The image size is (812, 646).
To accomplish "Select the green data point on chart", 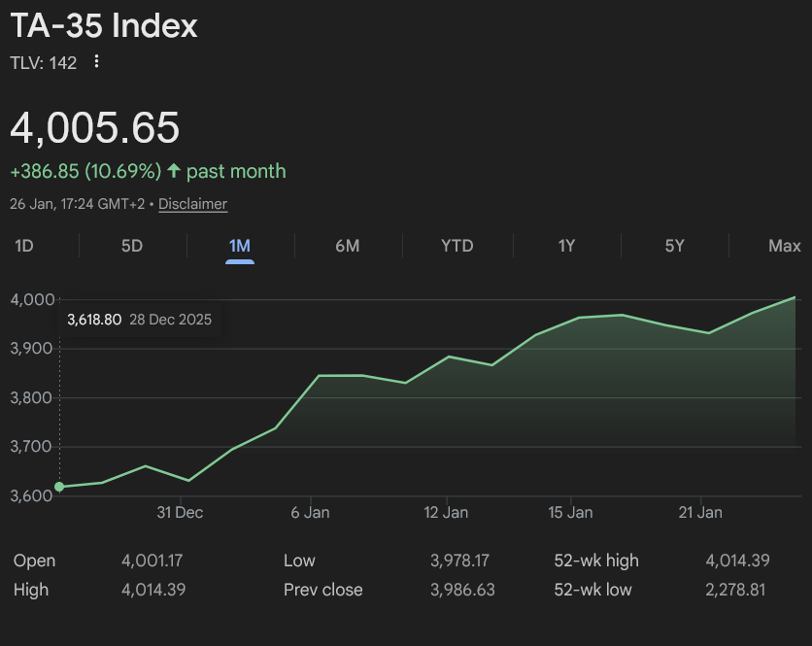I will [x=59, y=487].
